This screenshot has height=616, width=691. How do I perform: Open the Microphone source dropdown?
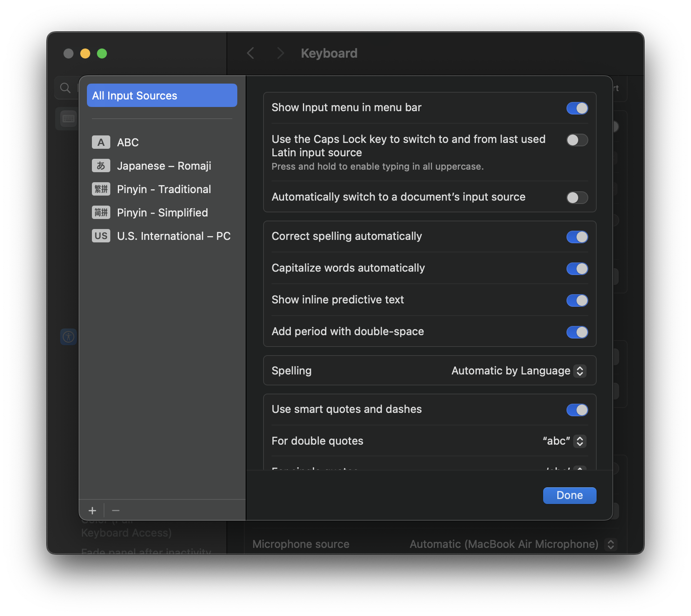coord(610,544)
